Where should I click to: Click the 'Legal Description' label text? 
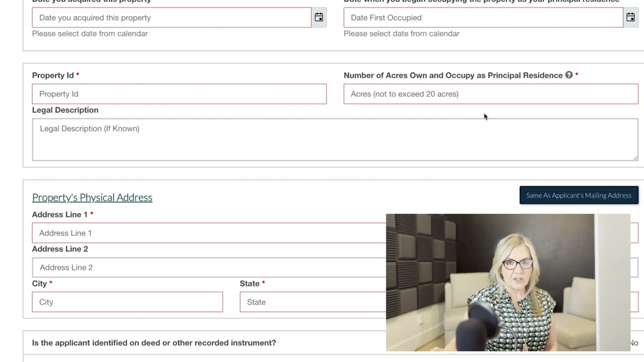tap(65, 110)
